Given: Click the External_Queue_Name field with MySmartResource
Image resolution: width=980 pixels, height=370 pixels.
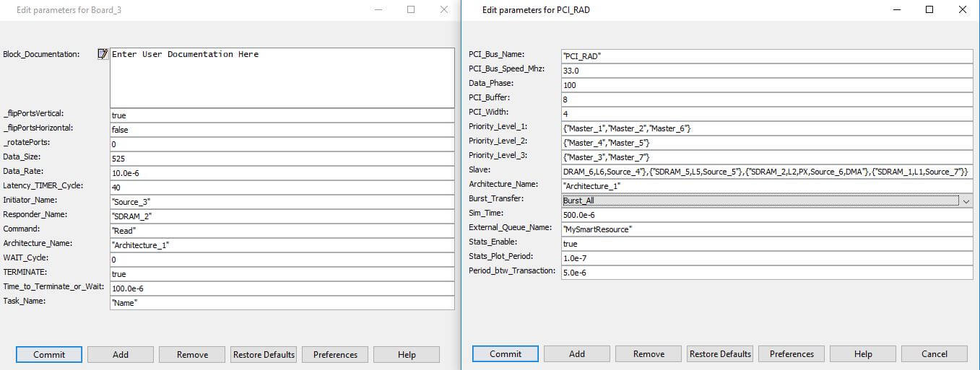Looking at the screenshot, I should coord(766,229).
